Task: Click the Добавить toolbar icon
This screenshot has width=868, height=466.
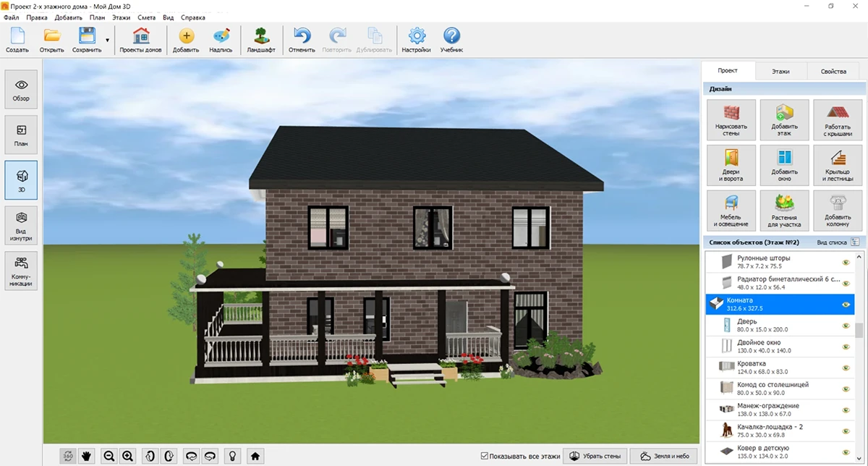Action: tap(186, 40)
